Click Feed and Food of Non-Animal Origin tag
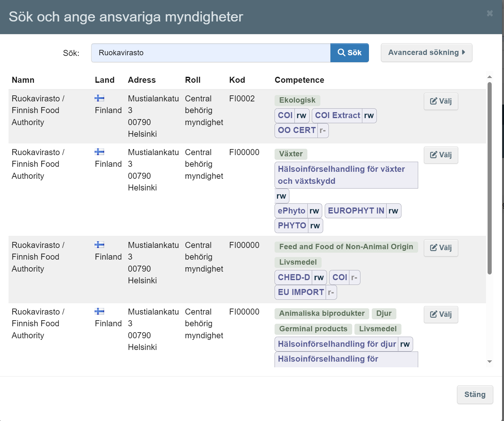 tap(346, 247)
